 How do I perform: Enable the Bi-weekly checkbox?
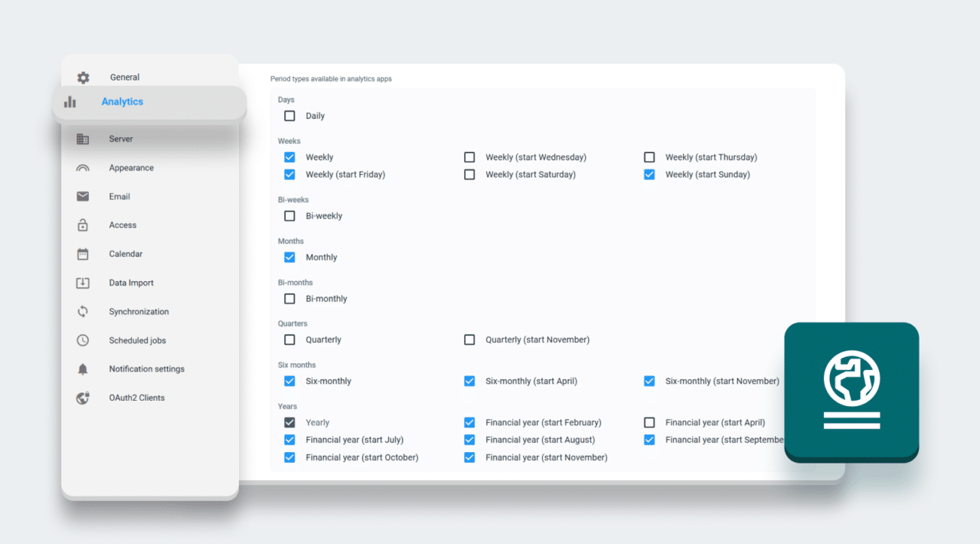coord(289,216)
